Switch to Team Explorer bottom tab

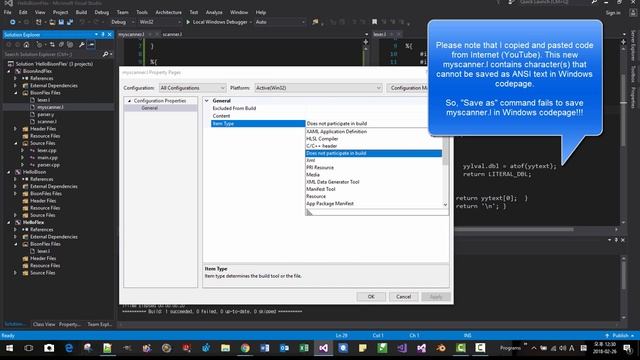[99, 324]
